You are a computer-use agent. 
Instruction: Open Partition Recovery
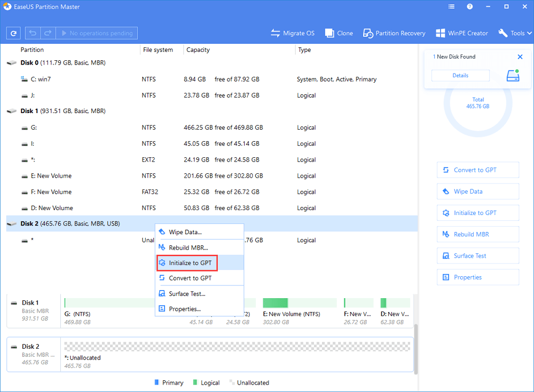pos(394,33)
